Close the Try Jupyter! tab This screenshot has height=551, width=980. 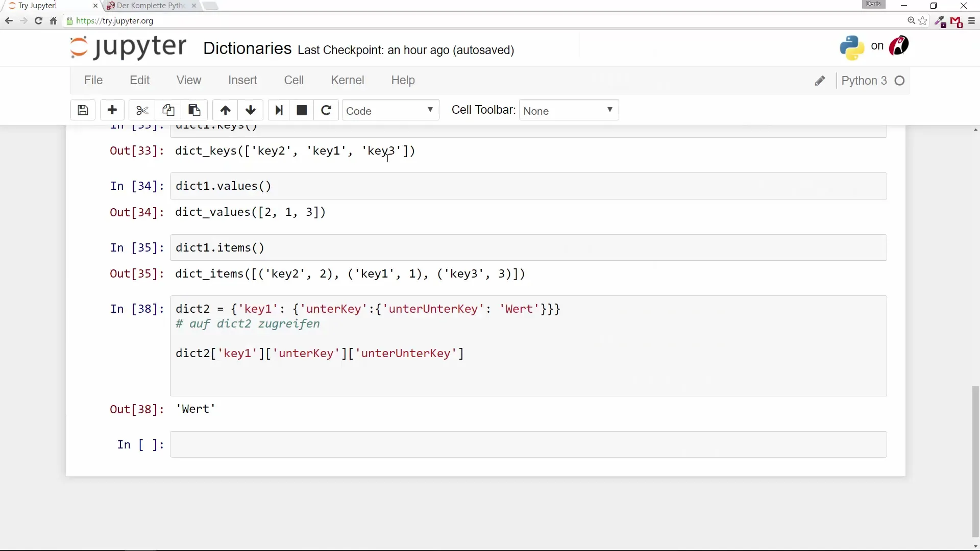pyautogui.click(x=95, y=6)
